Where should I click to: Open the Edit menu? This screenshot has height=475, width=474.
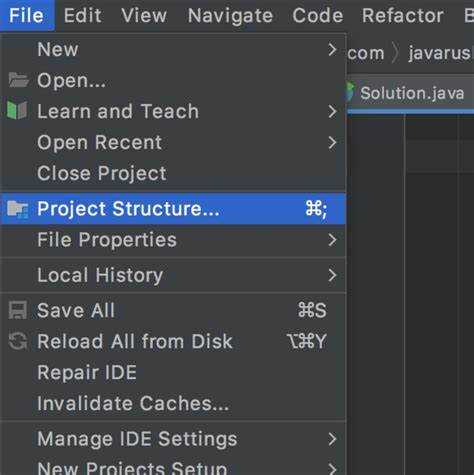point(83,15)
